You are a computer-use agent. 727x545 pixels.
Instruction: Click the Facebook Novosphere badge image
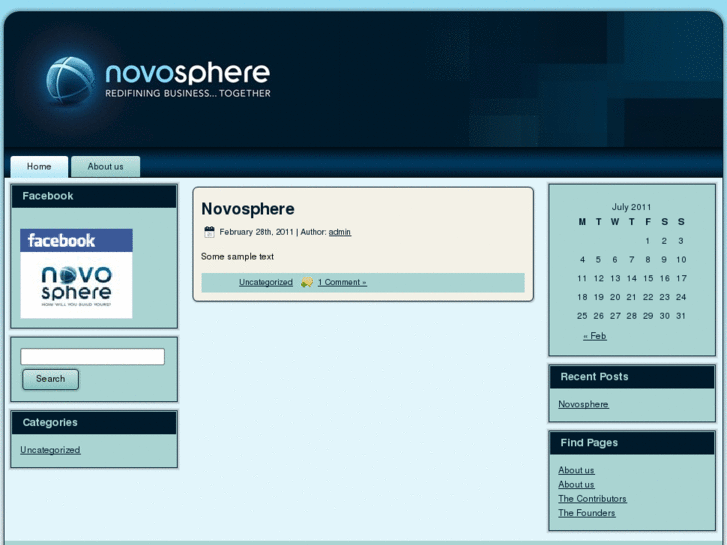(x=77, y=273)
